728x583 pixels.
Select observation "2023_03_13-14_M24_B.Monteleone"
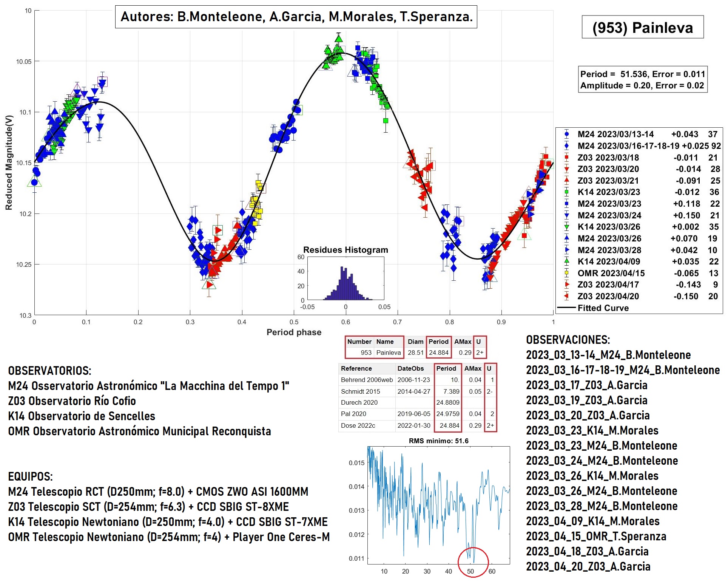pos(608,355)
